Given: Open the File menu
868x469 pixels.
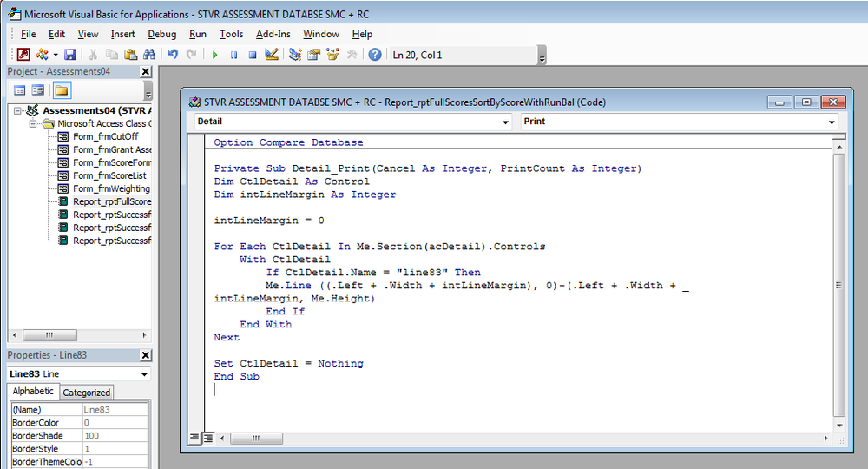Looking at the screenshot, I should 29,35.
